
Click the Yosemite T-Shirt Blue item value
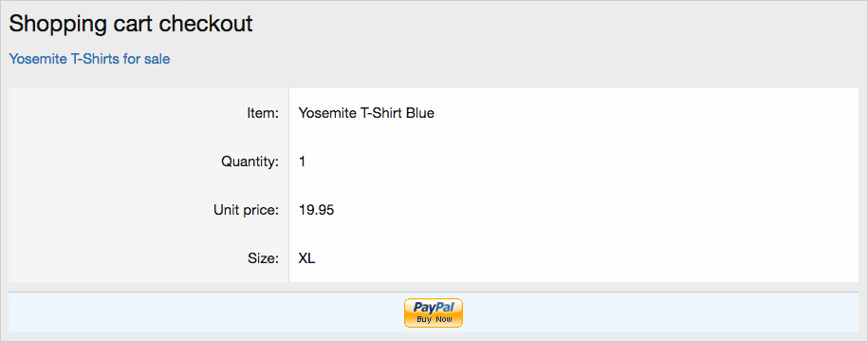[x=366, y=113]
